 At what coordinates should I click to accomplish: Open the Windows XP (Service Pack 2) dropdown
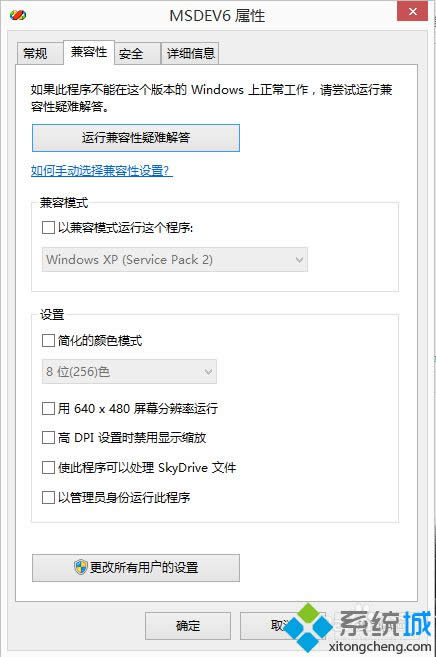point(175,259)
